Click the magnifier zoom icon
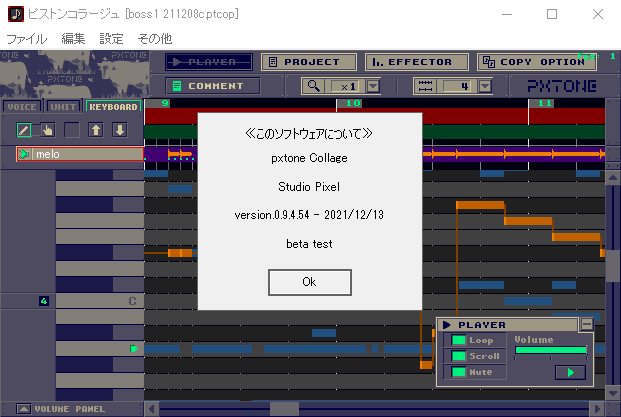Image resolution: width=621 pixels, height=417 pixels. (313, 86)
